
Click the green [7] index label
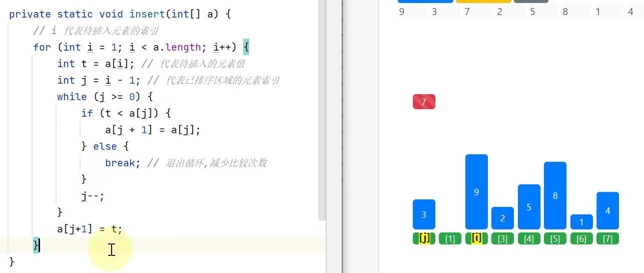coord(607,239)
